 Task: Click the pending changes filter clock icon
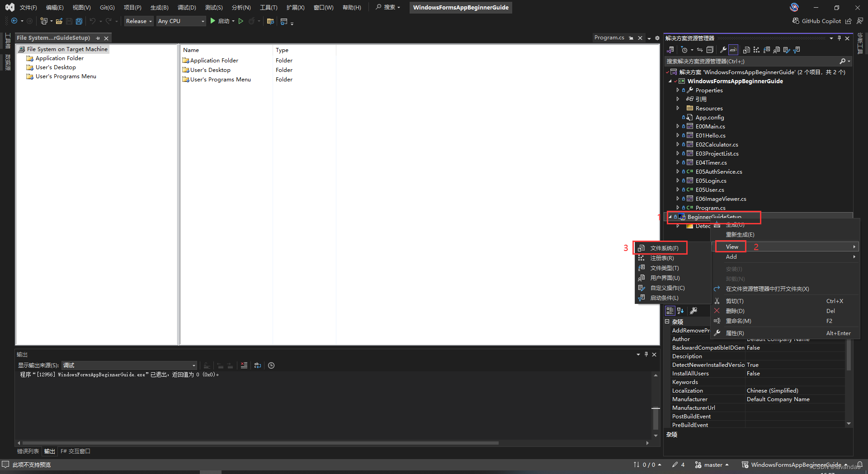click(684, 50)
